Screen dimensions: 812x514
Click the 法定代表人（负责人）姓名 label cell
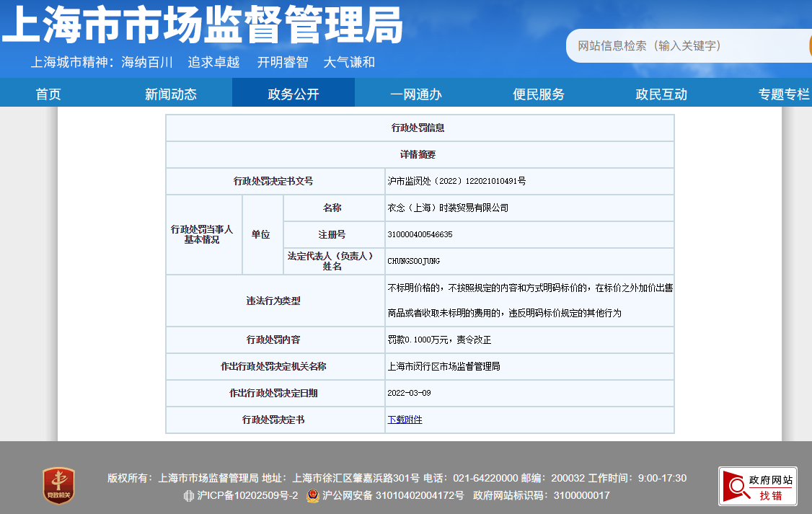pos(334,261)
